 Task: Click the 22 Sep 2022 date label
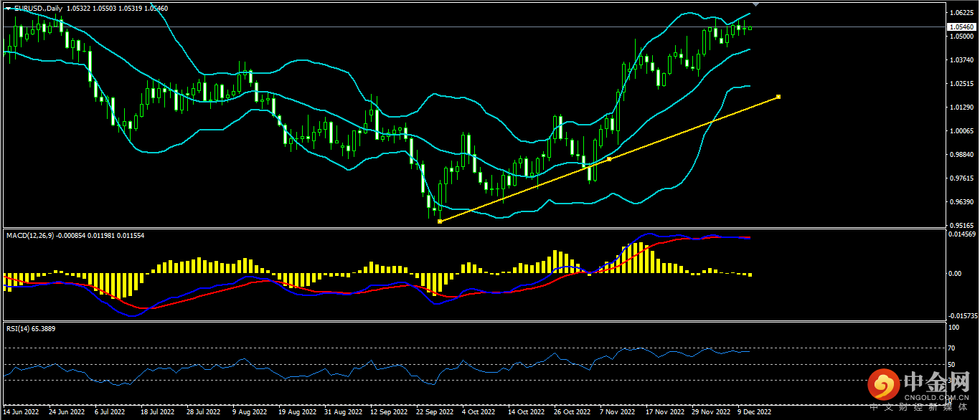pos(435,413)
